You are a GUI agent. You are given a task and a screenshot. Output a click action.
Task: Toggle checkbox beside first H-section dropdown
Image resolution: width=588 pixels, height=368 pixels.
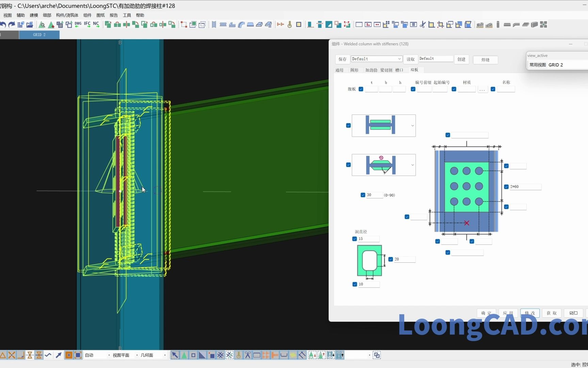348,125
